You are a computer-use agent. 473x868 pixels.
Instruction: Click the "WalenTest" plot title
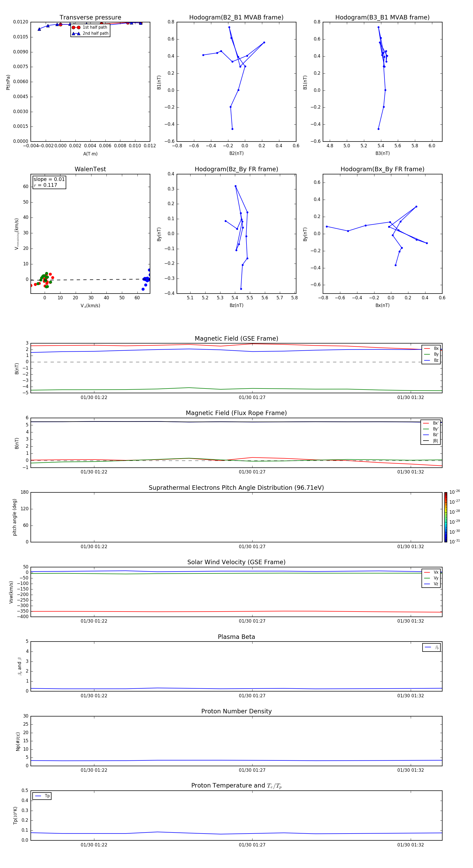point(90,169)
